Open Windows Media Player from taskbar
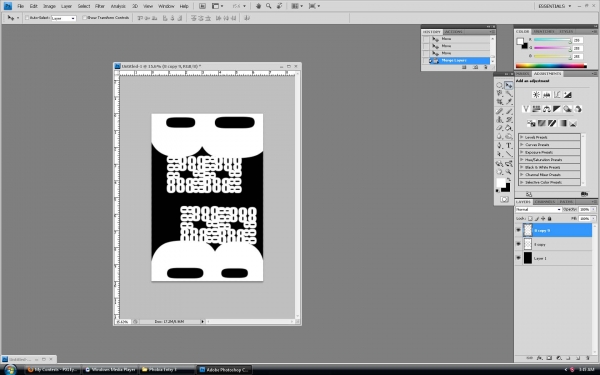 pos(111,370)
